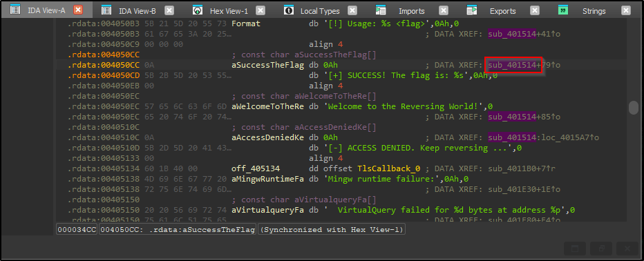Close the Strings tab
644x261 pixels.
click(625, 10)
